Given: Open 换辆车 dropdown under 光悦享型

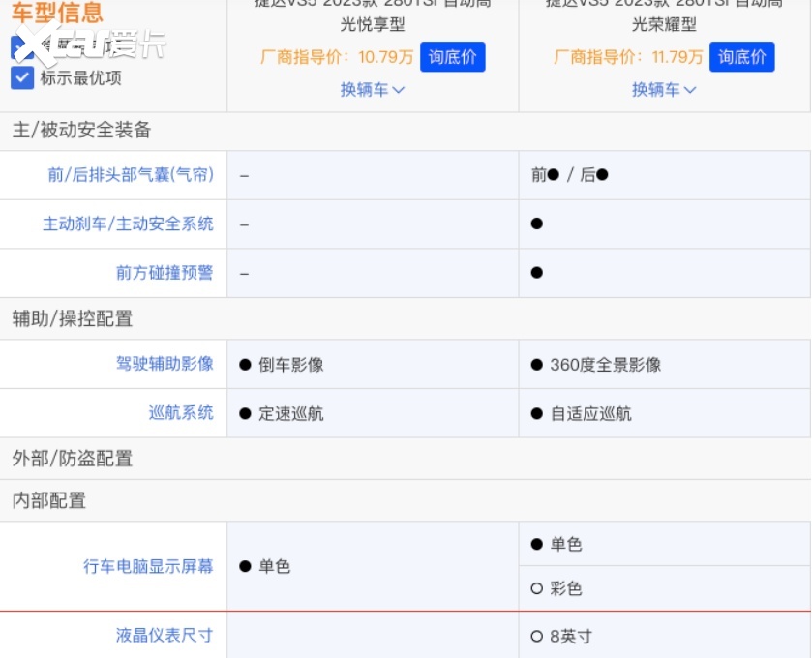Looking at the screenshot, I should pos(373,90).
